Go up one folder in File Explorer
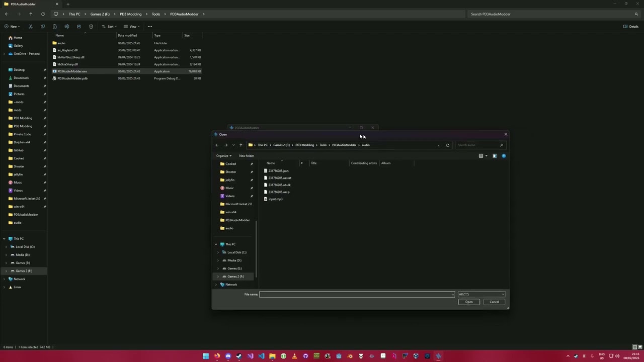This screenshot has width=644, height=362. click(31, 14)
